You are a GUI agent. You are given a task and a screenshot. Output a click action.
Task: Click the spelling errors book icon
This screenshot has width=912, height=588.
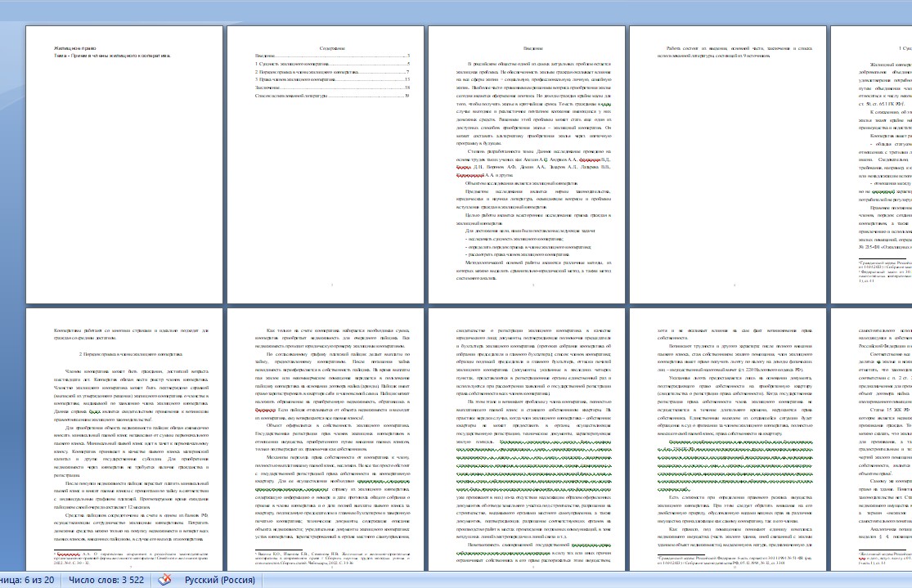pos(165,579)
